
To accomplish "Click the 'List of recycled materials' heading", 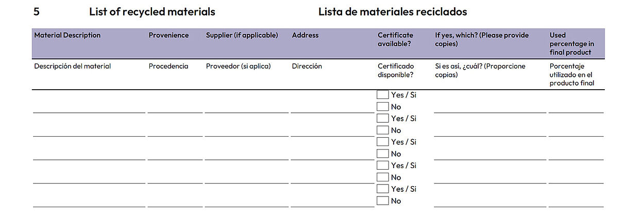I will (x=152, y=12).
